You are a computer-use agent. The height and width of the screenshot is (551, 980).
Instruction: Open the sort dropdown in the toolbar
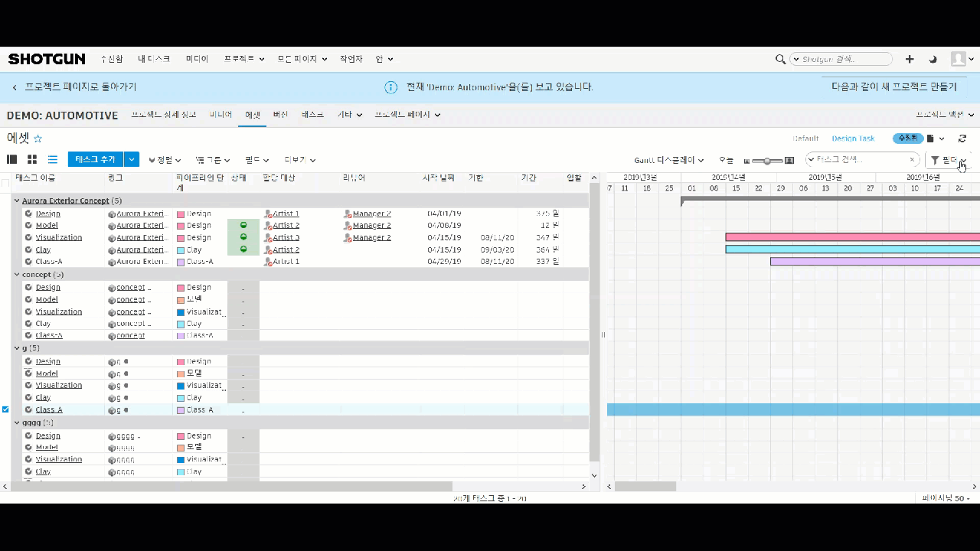pos(165,160)
